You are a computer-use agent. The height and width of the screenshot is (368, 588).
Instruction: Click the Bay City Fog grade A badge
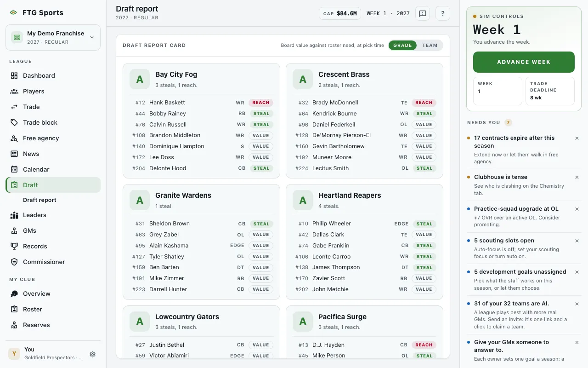pos(140,79)
